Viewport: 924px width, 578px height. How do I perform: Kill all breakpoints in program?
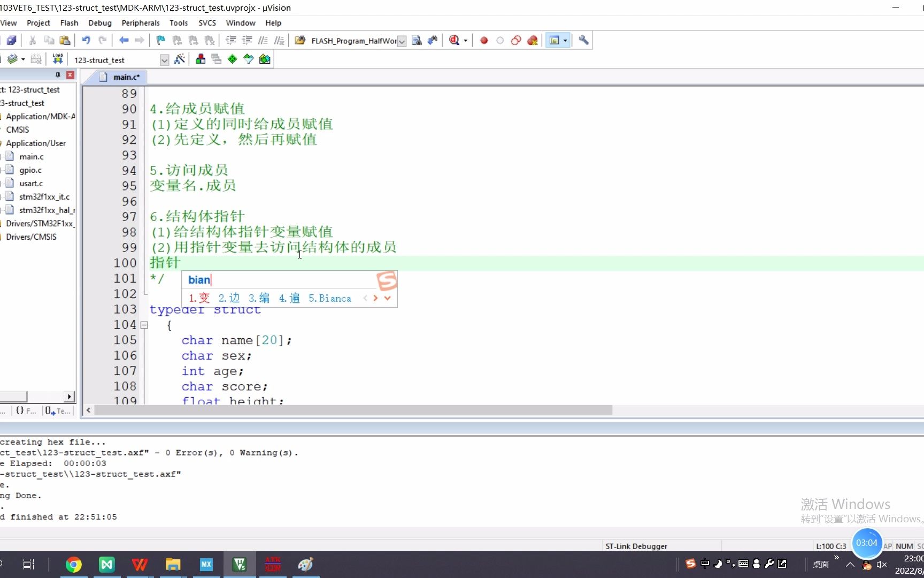tap(532, 40)
